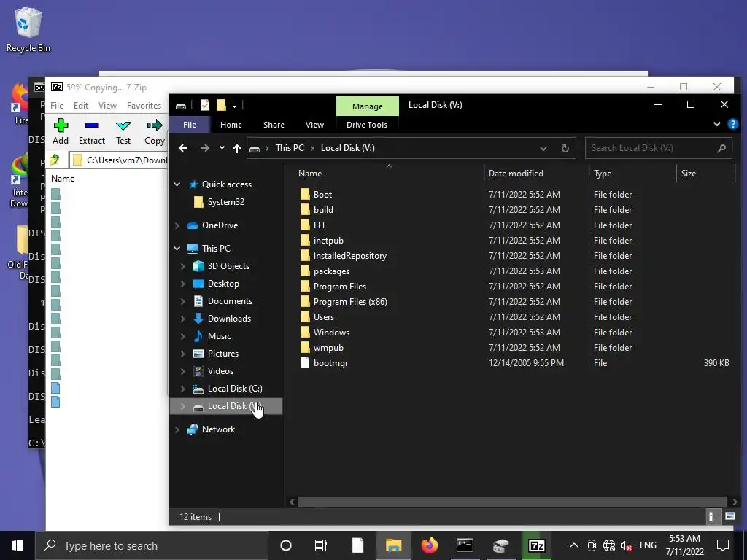Open 7-Zip from the taskbar

coord(536,545)
